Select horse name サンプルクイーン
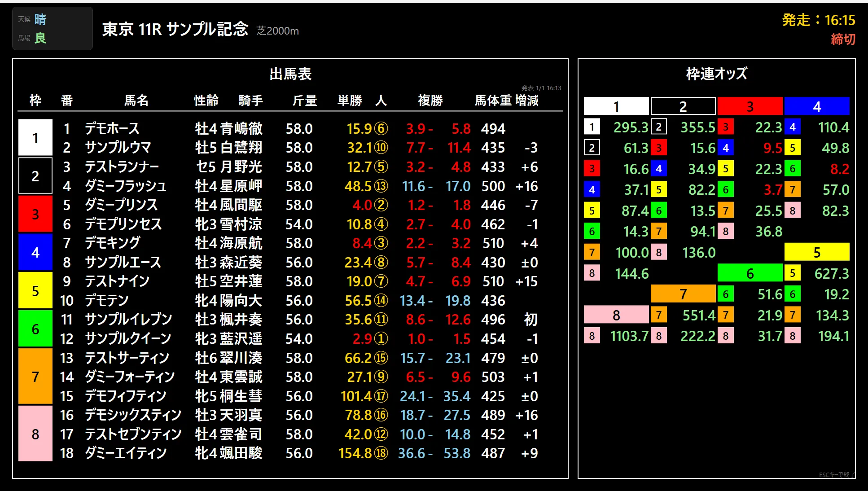The height and width of the screenshot is (491, 868). click(x=128, y=338)
